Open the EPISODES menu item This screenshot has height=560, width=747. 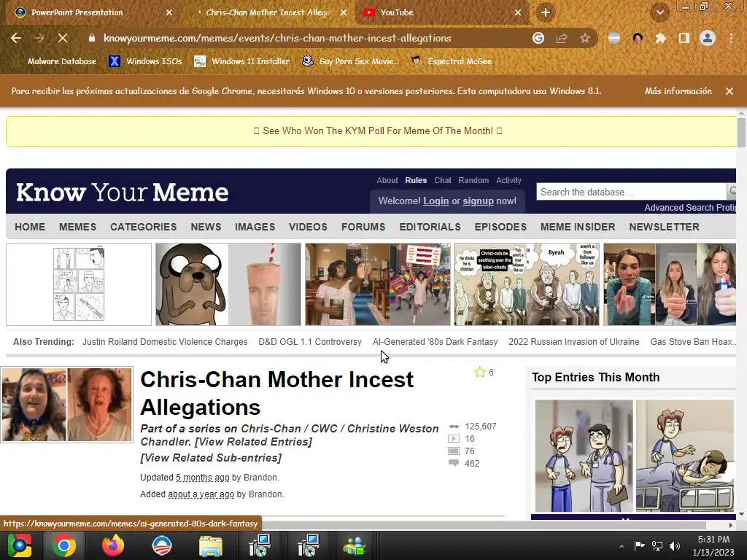pos(500,227)
